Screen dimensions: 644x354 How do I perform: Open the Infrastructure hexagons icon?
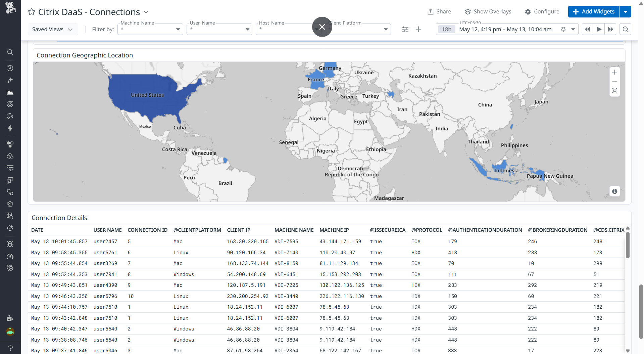point(10,144)
